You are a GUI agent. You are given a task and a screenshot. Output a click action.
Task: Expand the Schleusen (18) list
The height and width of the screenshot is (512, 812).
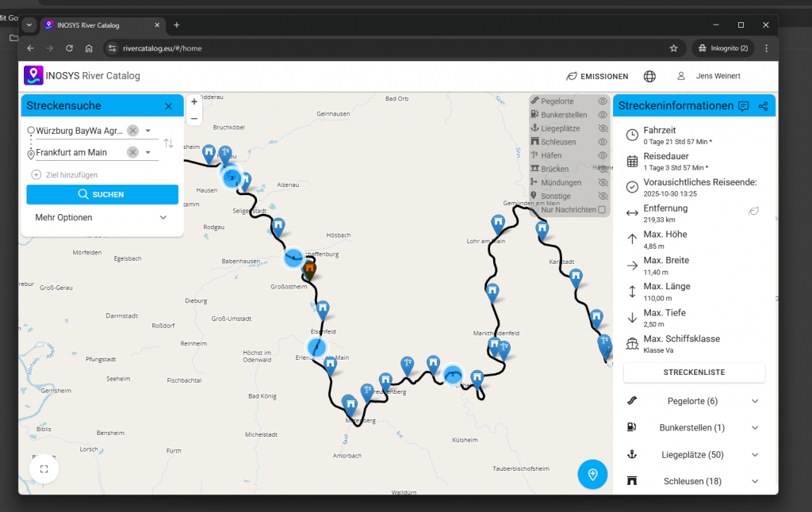click(754, 481)
